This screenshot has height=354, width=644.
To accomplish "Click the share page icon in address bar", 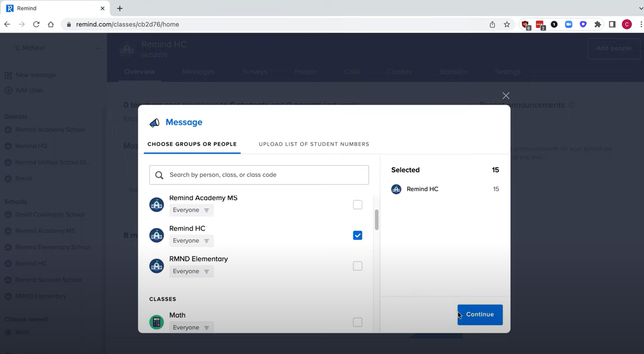I will pos(492,24).
